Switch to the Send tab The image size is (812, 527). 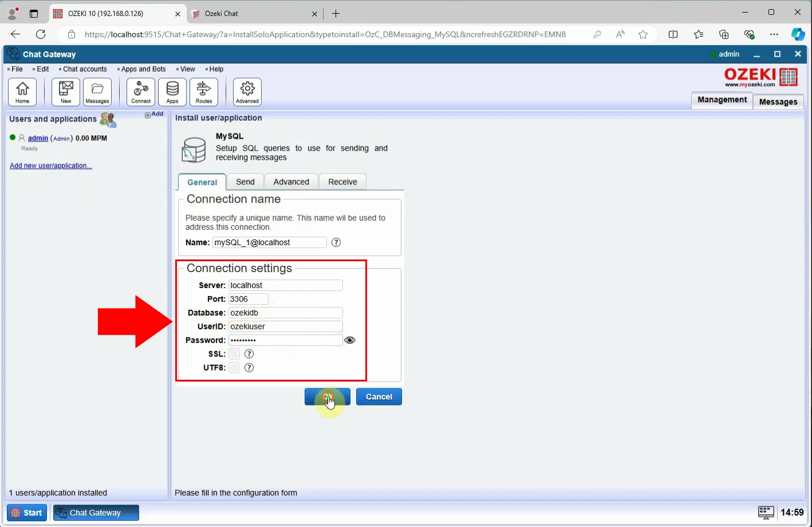[245, 182]
